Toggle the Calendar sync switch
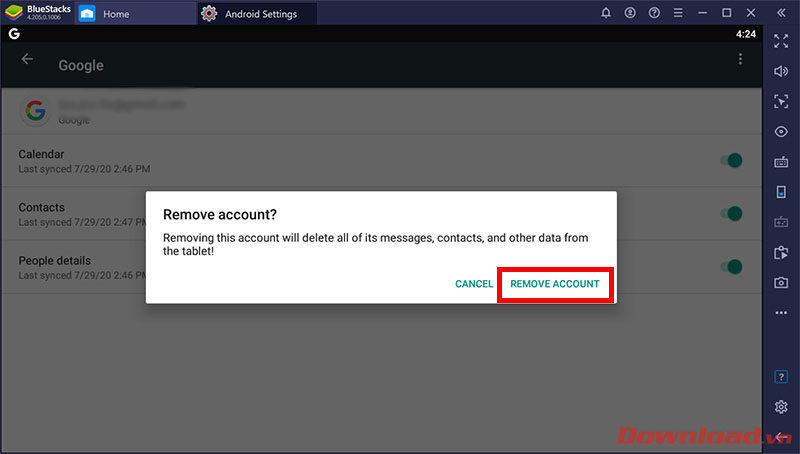 (731, 161)
